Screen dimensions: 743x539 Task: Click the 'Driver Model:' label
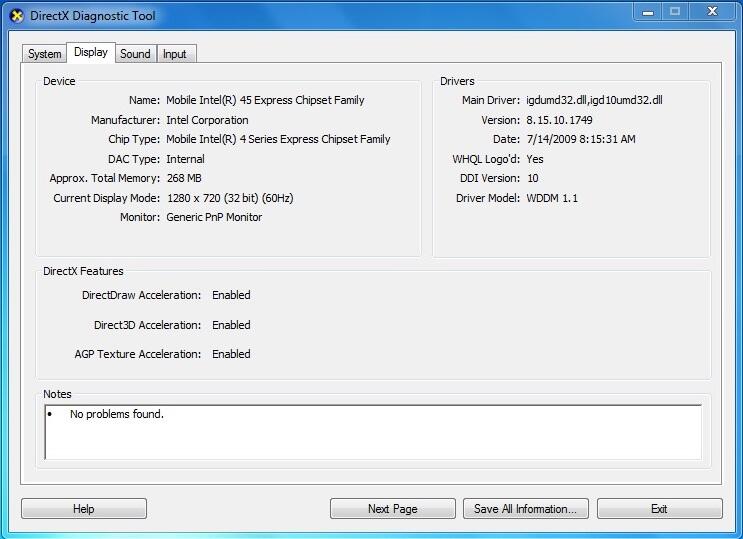[488, 198]
